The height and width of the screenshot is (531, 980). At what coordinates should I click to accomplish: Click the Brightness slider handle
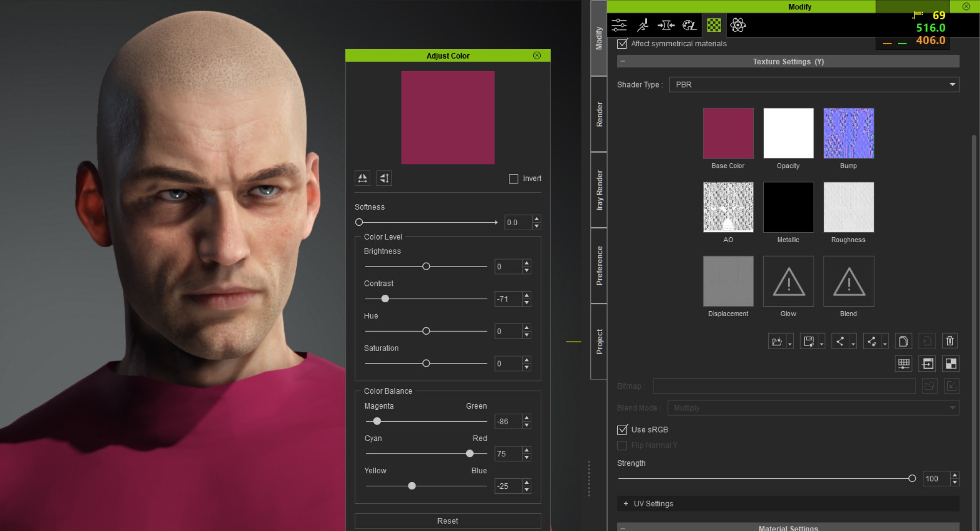426,266
